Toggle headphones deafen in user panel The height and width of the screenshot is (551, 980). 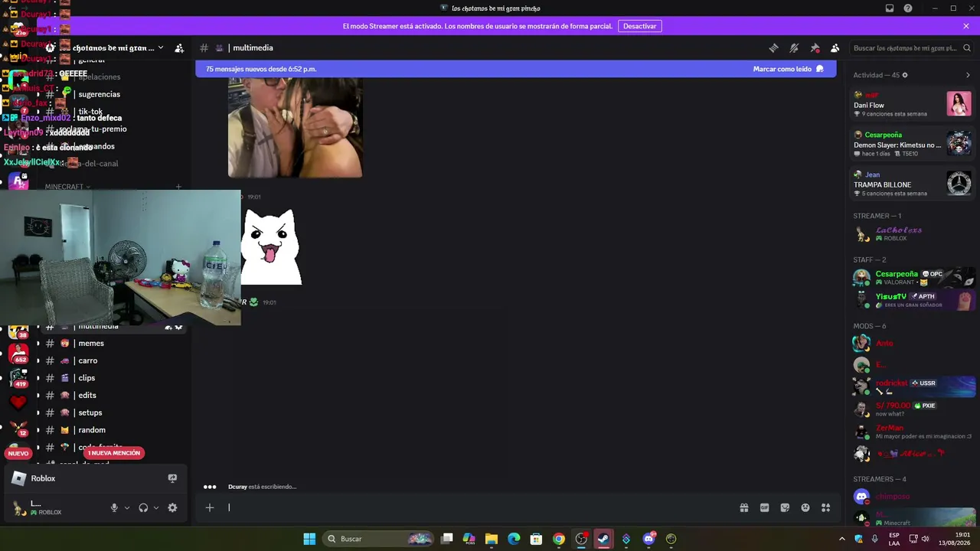coord(143,507)
